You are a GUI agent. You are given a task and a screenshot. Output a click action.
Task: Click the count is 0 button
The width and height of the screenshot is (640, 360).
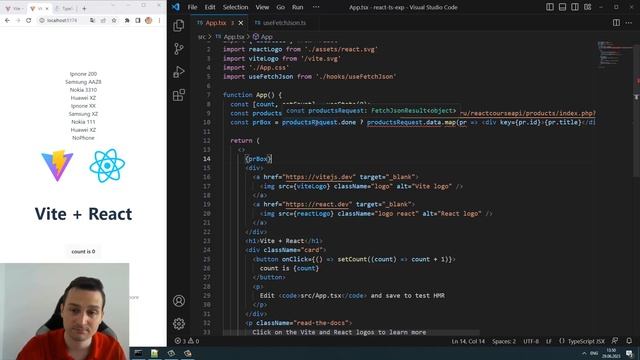coord(83,251)
